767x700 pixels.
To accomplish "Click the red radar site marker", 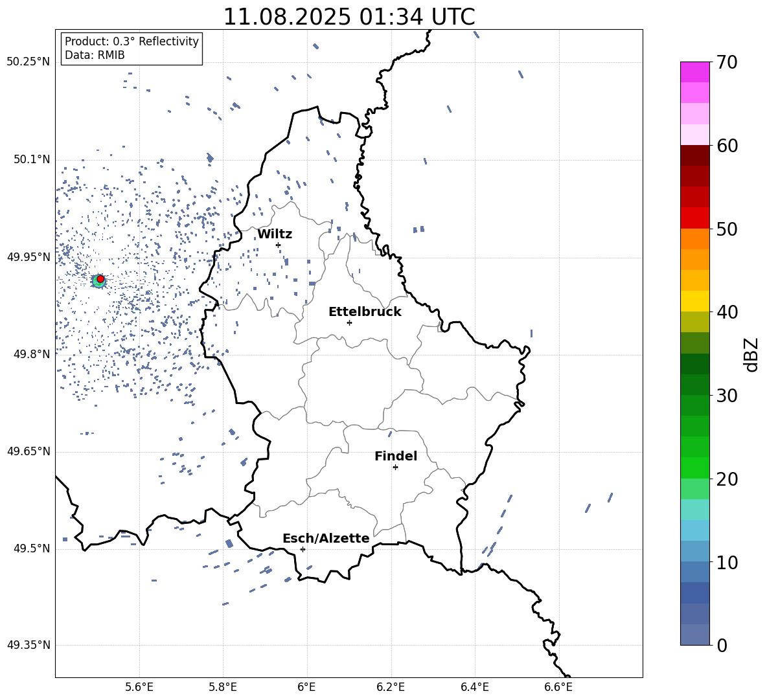I will (x=100, y=278).
